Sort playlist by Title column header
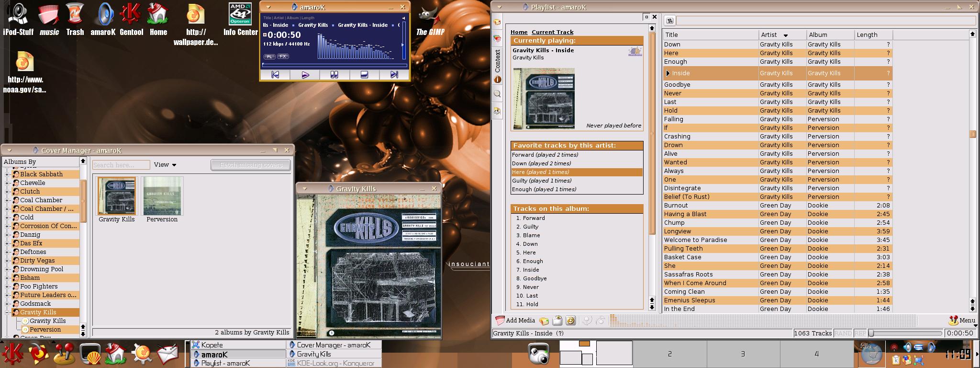Viewport: 980px width, 368px height. pyautogui.click(x=711, y=35)
